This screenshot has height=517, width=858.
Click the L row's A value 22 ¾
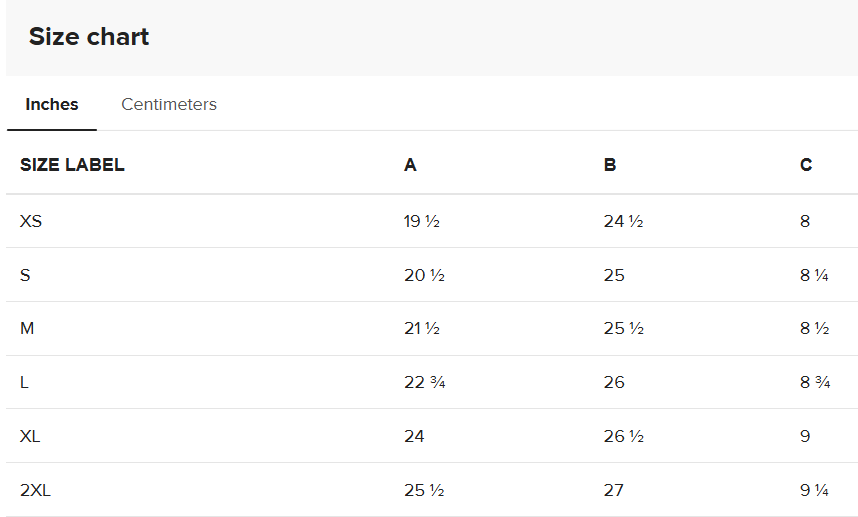pos(424,382)
